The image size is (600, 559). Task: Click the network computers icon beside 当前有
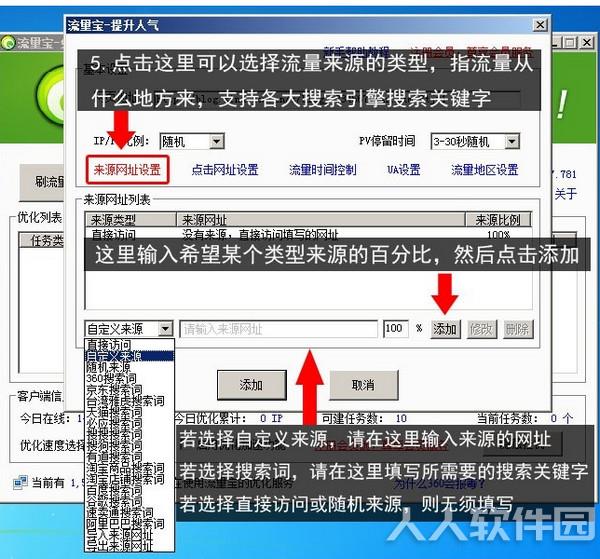pos(20,482)
